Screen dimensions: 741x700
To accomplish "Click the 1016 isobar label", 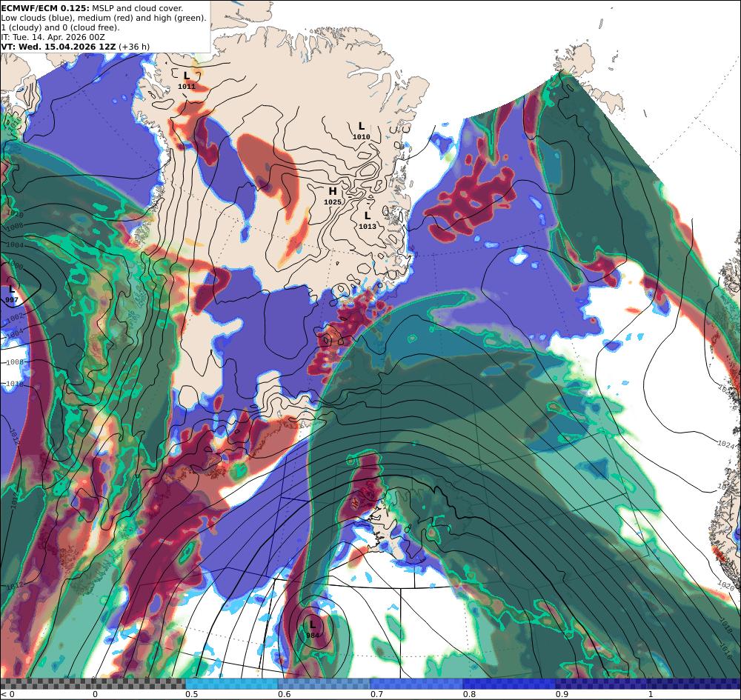I will 727,650.
